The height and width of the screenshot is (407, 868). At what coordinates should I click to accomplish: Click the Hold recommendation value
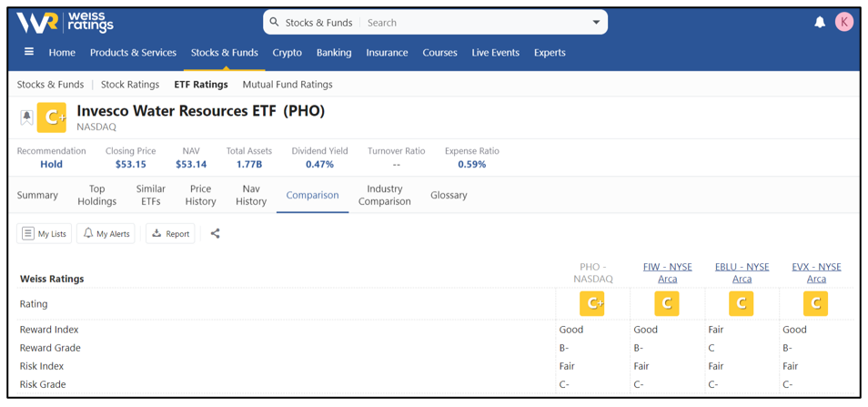(52, 165)
